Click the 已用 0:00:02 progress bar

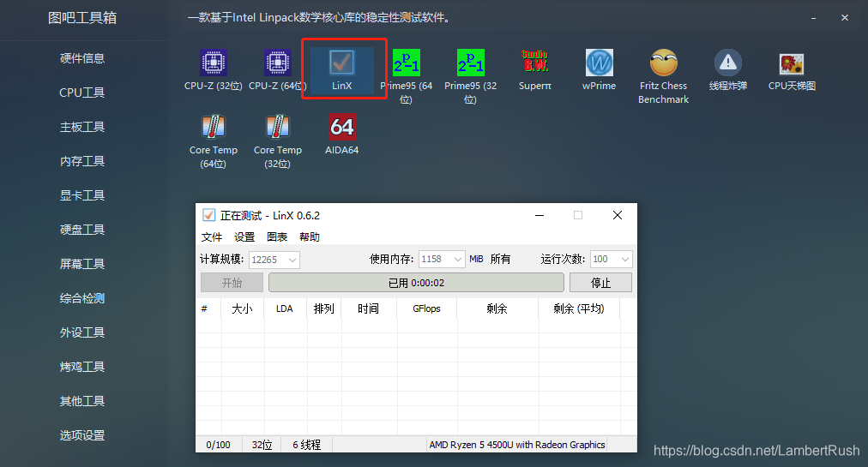tap(416, 283)
